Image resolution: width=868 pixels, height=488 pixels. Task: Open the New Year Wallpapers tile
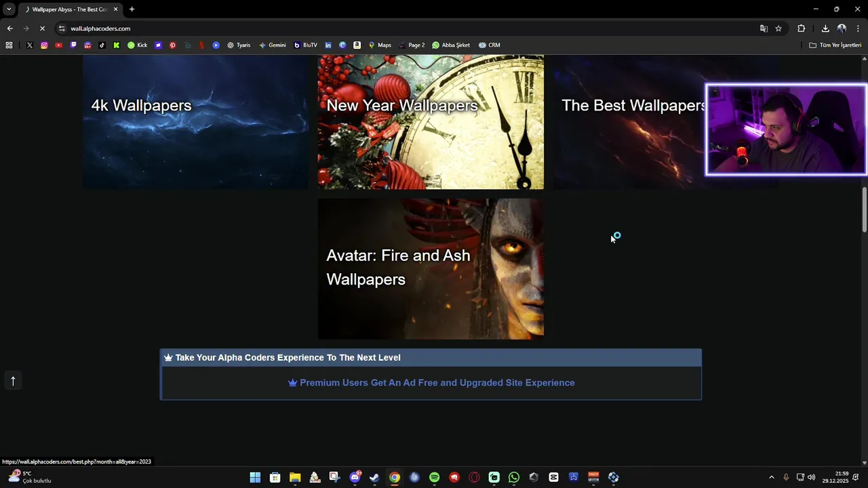click(431, 122)
